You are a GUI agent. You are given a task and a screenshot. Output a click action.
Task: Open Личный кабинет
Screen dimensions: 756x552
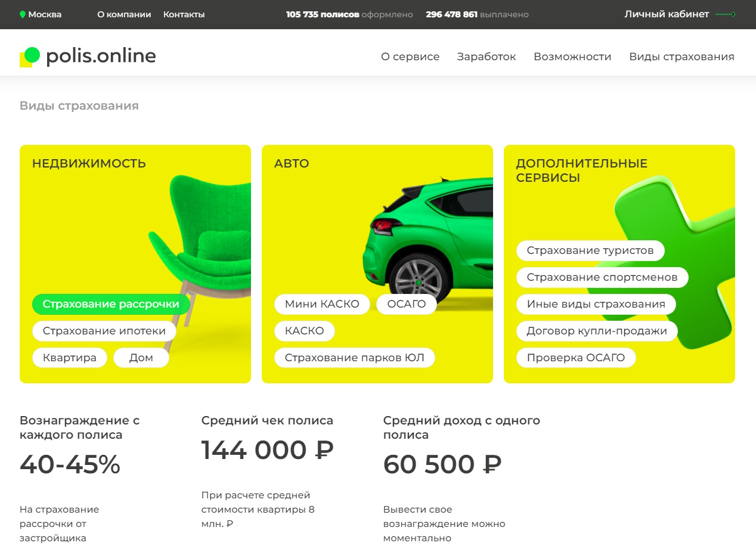[667, 14]
